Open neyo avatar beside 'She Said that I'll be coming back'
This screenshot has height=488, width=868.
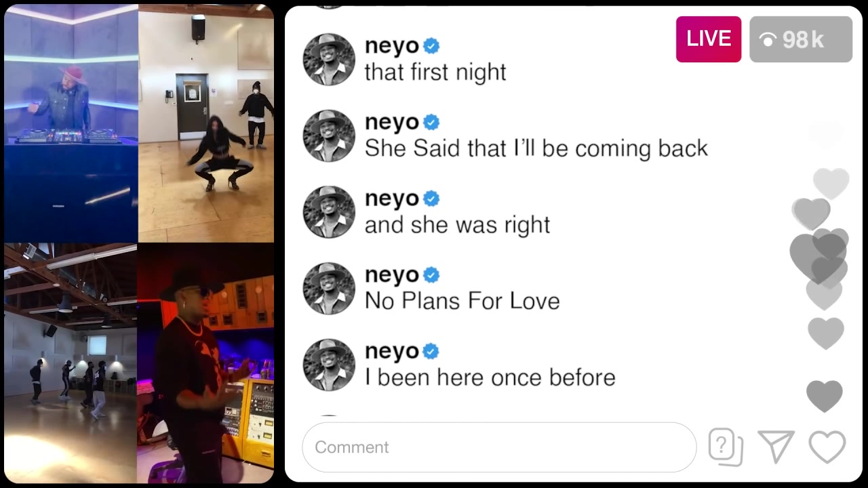coord(329,136)
